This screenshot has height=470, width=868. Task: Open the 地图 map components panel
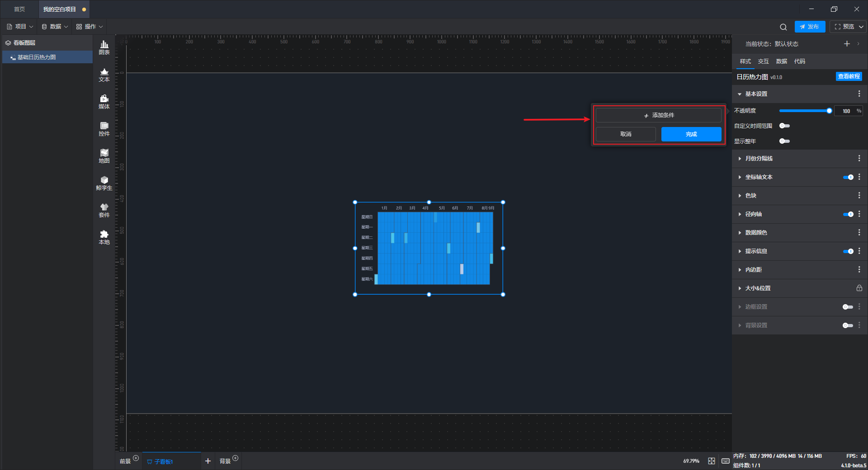point(104,156)
